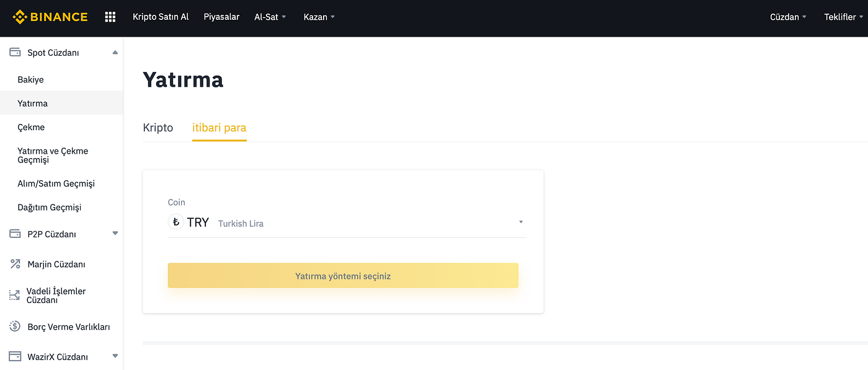Open the apps grid menu icon
The width and height of the screenshot is (868, 370).
tap(110, 17)
